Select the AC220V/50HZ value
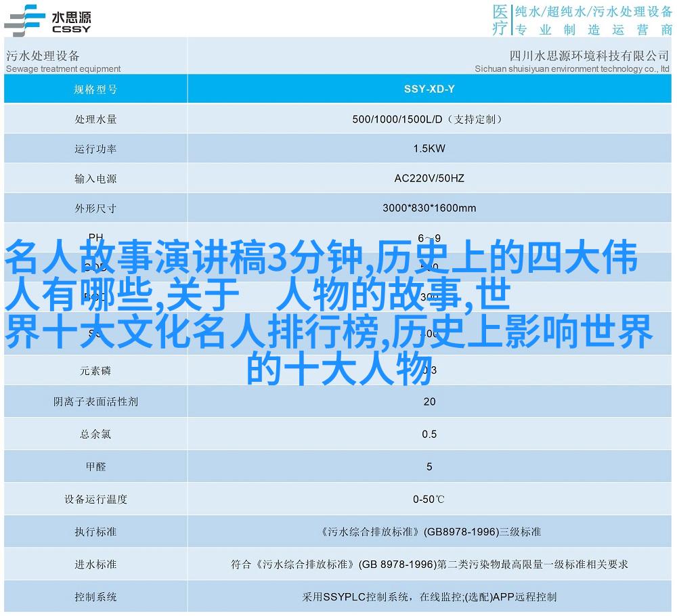Screen dimensions: 677x616 [429, 178]
